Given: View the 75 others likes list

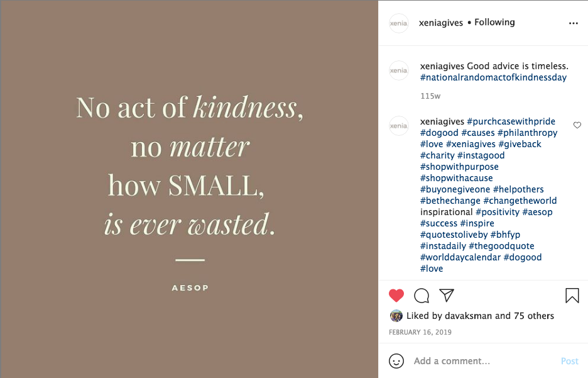Looking at the screenshot, I should [534, 316].
